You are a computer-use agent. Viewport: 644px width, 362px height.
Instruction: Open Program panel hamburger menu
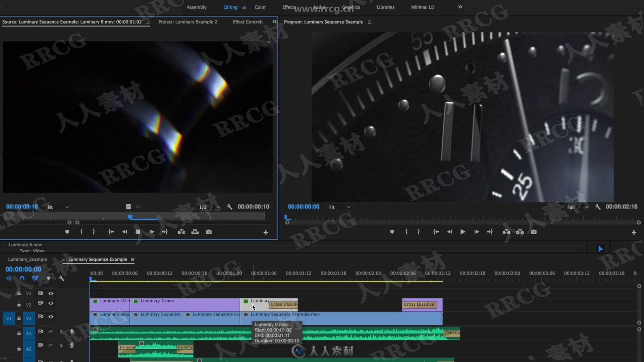point(370,22)
